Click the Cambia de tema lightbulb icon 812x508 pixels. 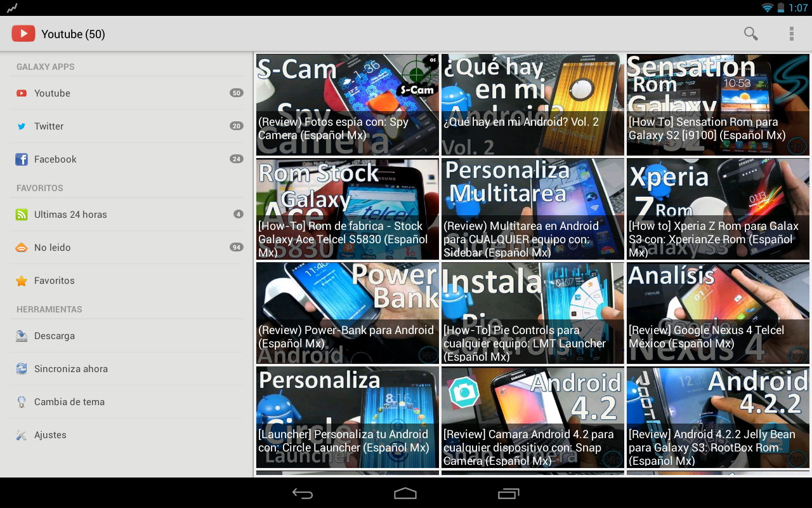(x=22, y=402)
